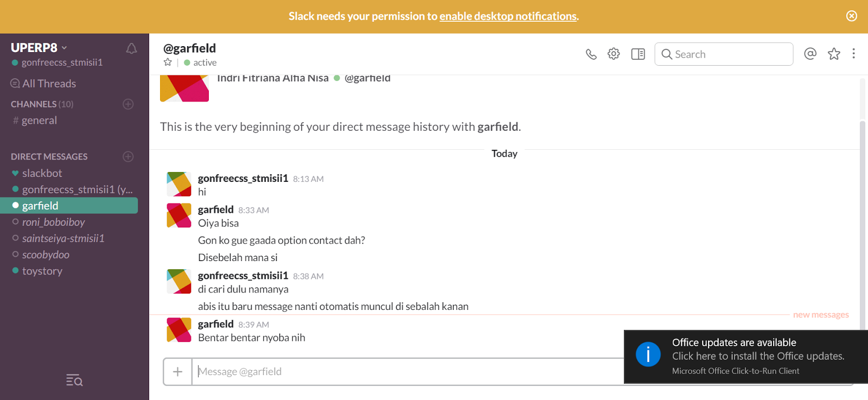
Task: Dismiss the notifications permission banner
Action: point(851,16)
